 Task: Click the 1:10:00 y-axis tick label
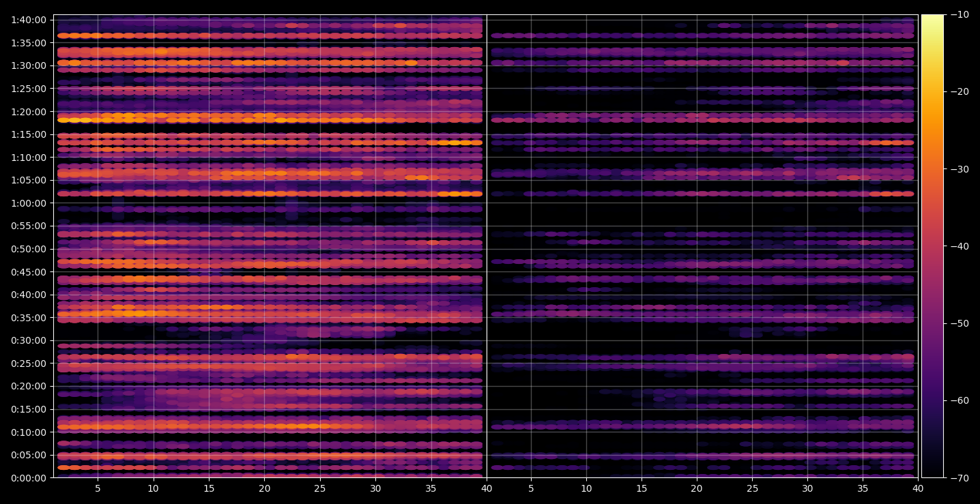tap(29, 158)
